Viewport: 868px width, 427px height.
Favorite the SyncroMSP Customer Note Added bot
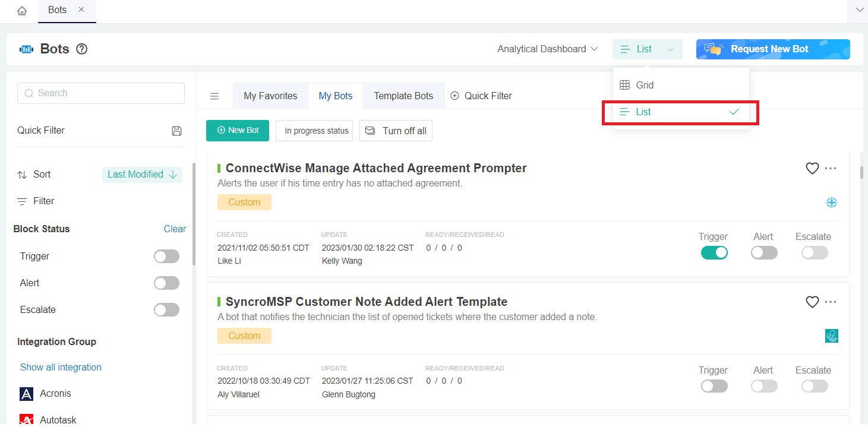(x=812, y=302)
